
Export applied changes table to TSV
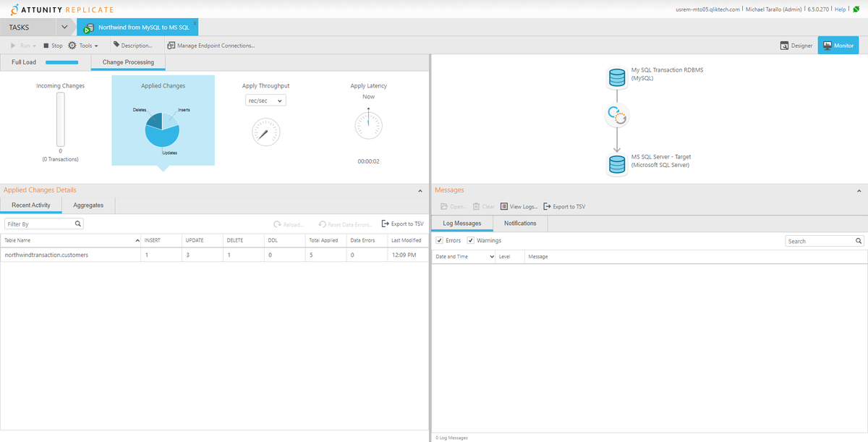point(402,224)
